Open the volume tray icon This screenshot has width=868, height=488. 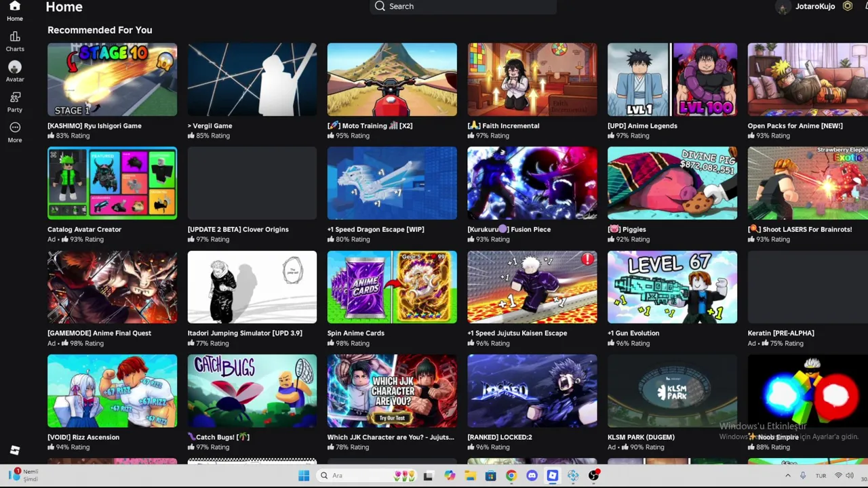(x=850, y=476)
